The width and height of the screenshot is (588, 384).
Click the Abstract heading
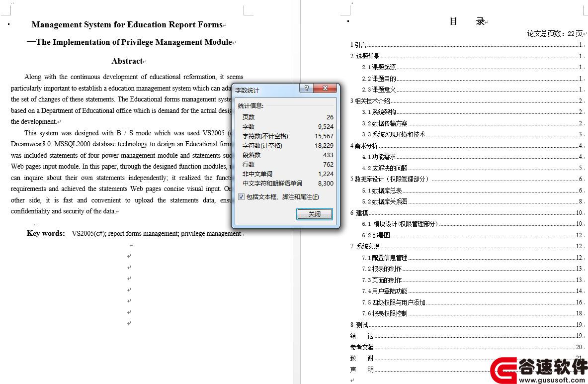pos(127,61)
